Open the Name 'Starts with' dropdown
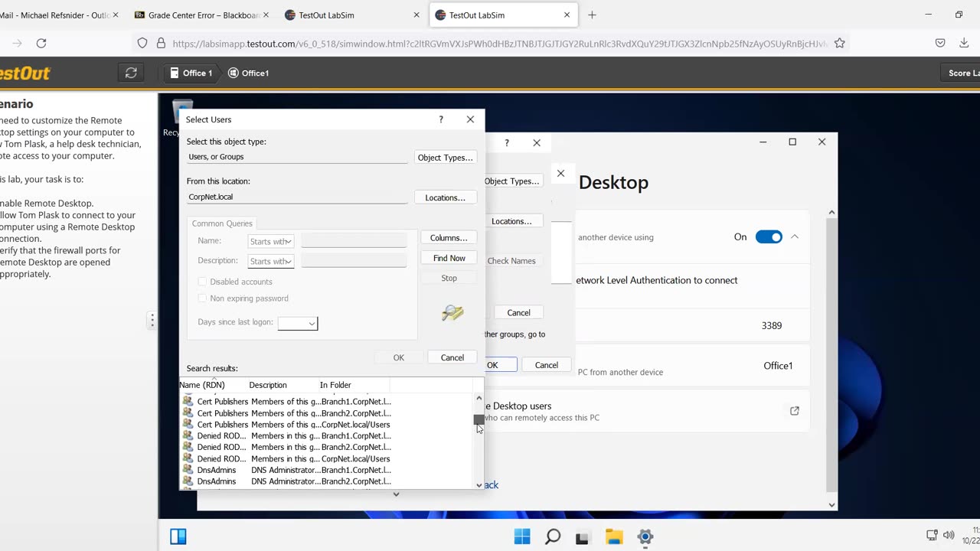980x551 pixels. (x=271, y=241)
